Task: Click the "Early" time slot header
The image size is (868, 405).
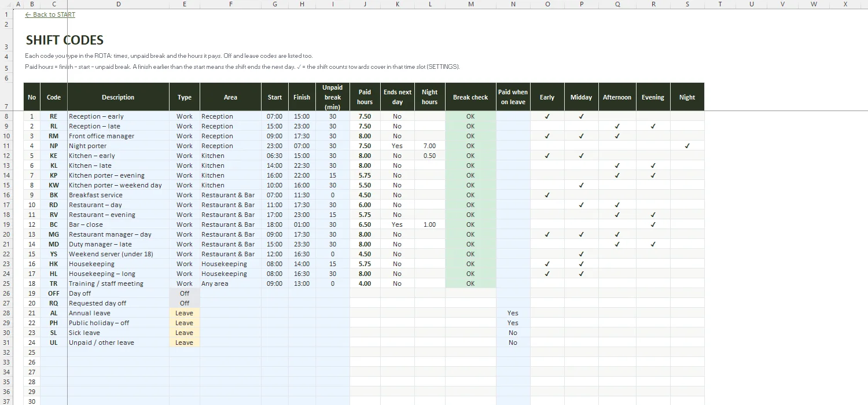Action: tap(547, 97)
